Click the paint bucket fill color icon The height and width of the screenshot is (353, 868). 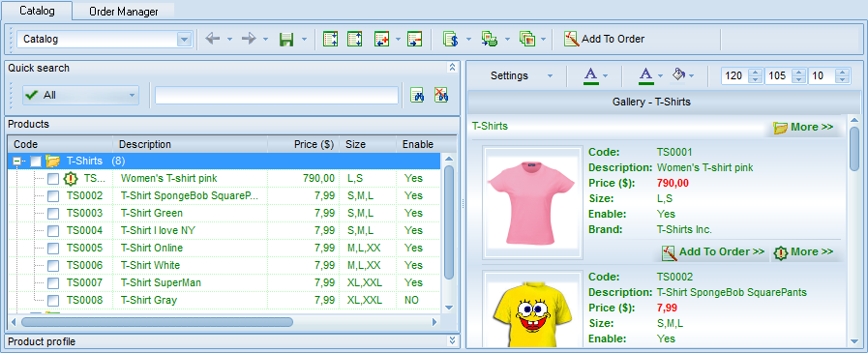(678, 74)
